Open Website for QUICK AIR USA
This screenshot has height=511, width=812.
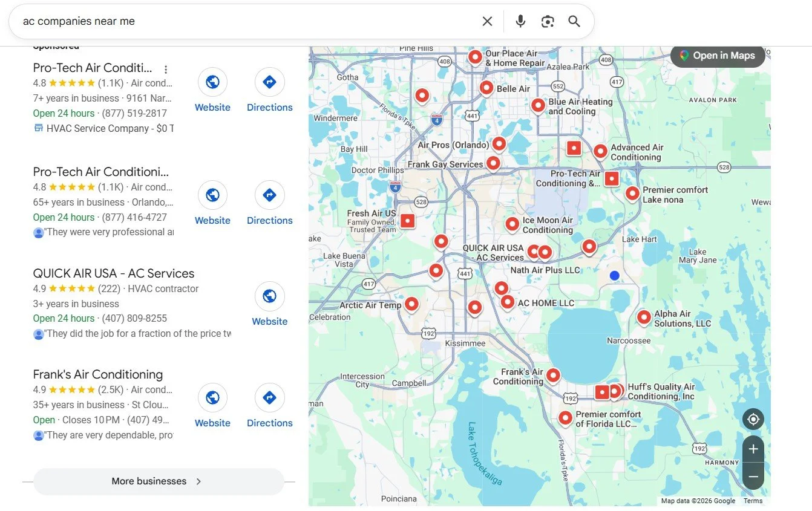[x=270, y=304]
